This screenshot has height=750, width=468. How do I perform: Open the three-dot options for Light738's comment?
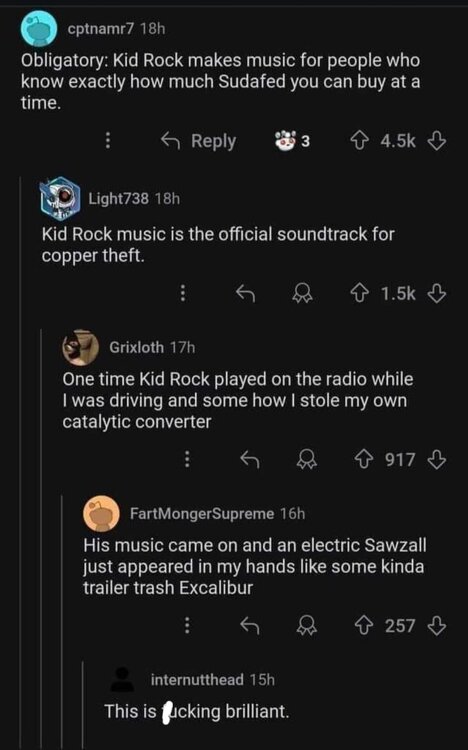183,293
